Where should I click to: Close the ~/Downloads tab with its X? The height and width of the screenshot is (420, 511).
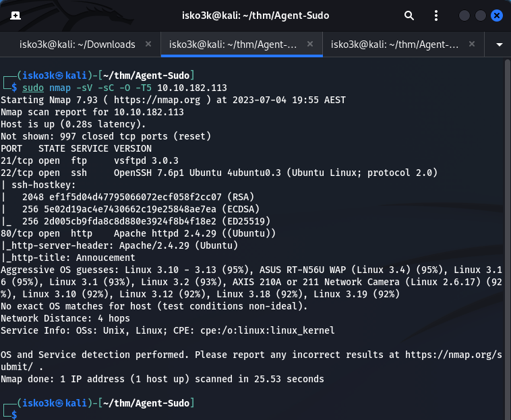(148, 44)
